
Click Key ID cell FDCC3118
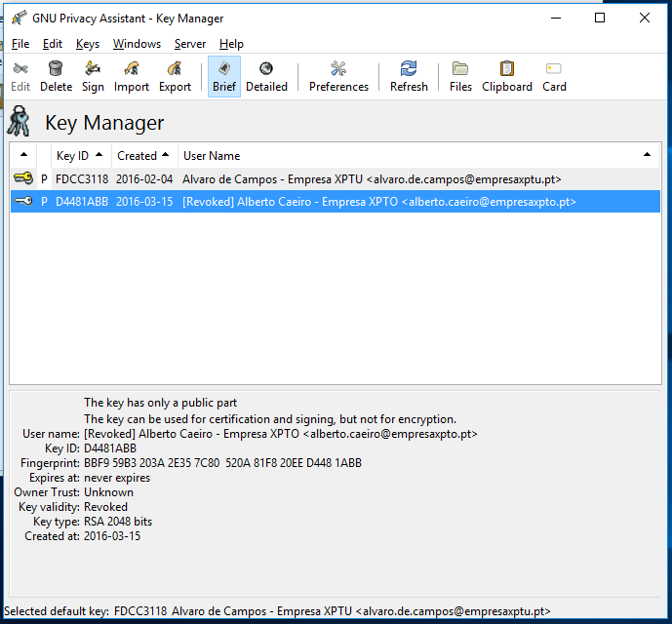click(x=82, y=179)
